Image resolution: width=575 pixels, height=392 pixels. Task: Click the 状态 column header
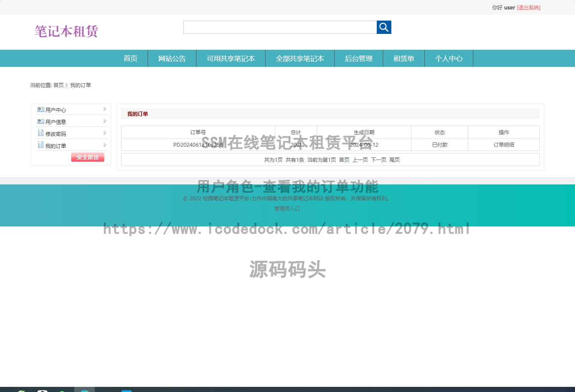(440, 133)
